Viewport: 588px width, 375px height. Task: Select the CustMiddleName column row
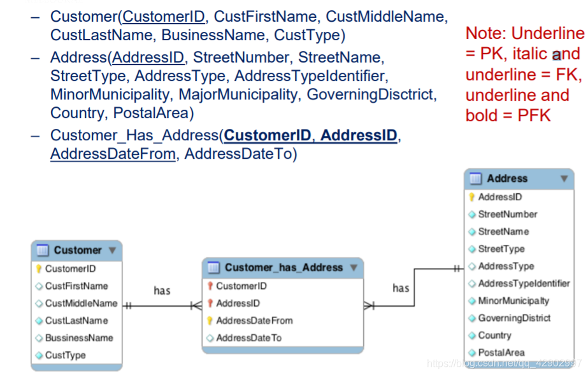(76, 304)
